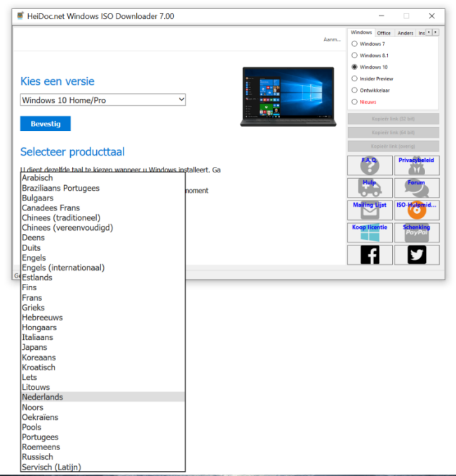Click the HeiDoc app icon in title bar
This screenshot has height=476, width=456.
pos(20,16)
